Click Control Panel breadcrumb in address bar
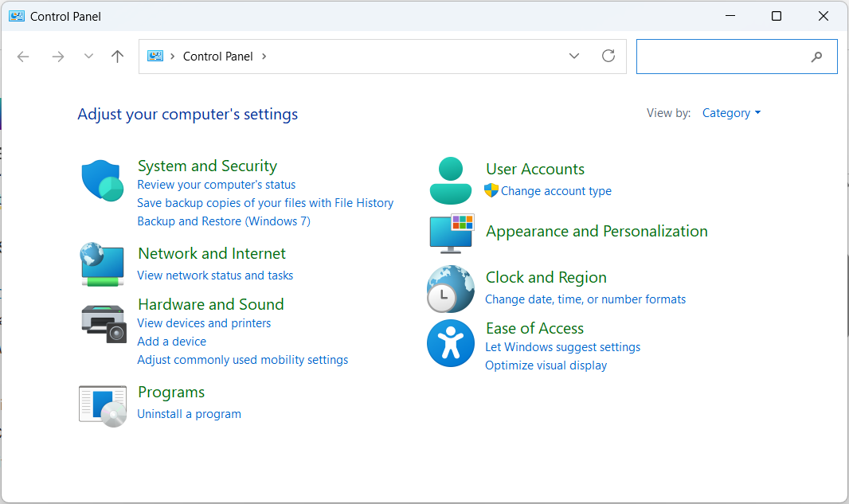This screenshot has width=849, height=504. click(x=217, y=57)
